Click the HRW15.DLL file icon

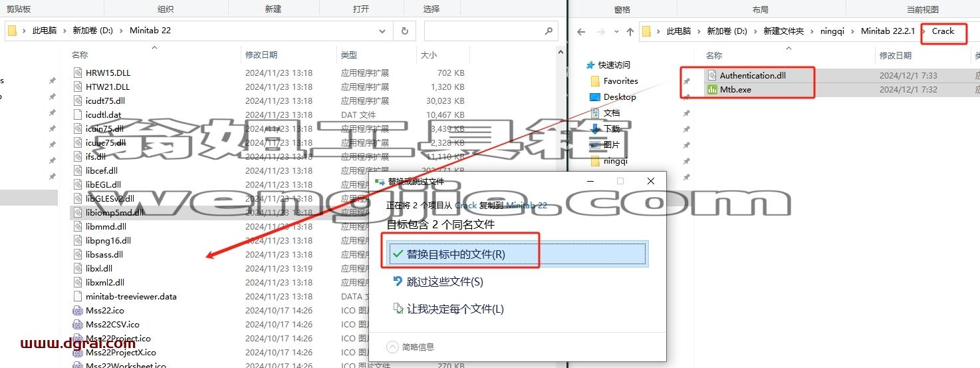point(78,73)
